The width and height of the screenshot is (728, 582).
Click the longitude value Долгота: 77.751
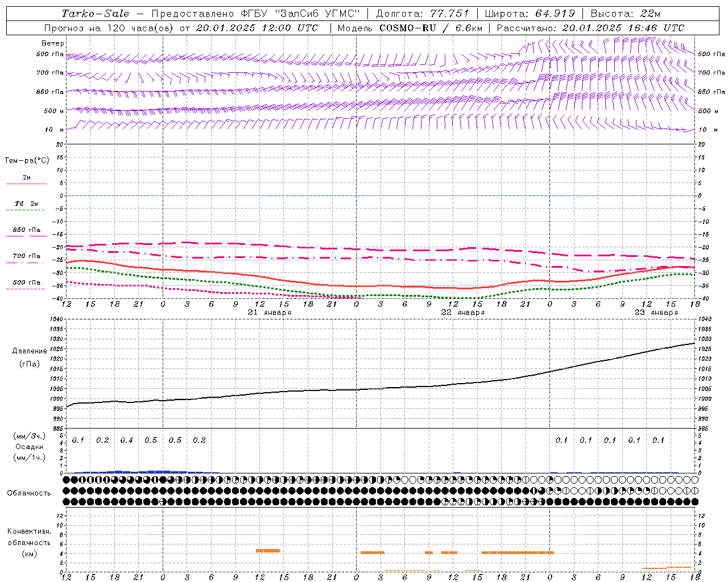pos(423,14)
